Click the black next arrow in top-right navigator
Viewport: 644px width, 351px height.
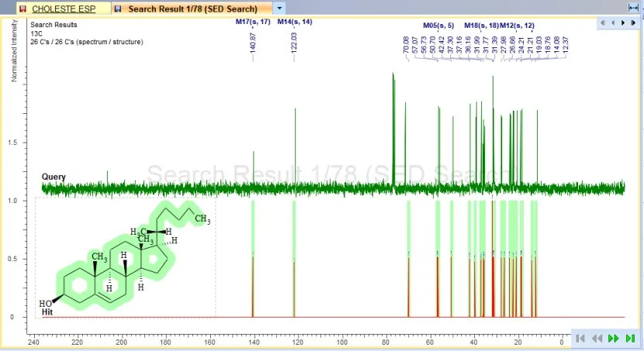pos(623,23)
